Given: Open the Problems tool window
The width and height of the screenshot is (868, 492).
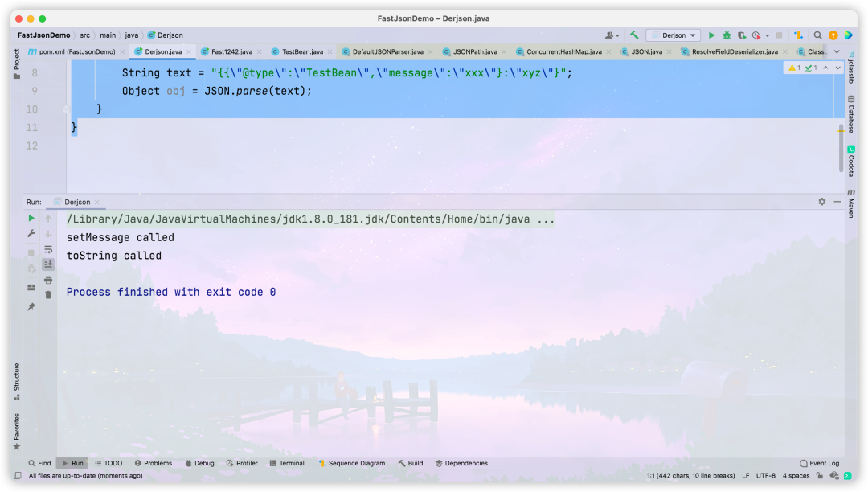Looking at the screenshot, I should (x=154, y=463).
